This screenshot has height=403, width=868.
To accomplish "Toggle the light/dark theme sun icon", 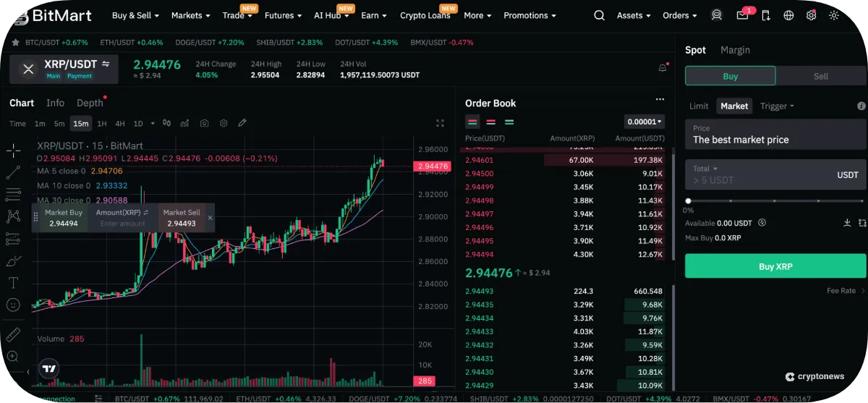I will click(834, 15).
